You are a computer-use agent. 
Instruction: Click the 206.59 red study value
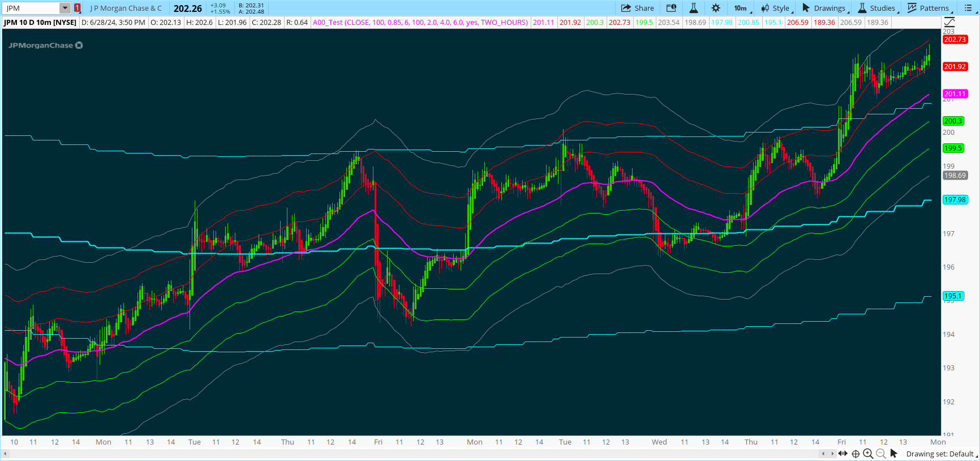tap(798, 22)
